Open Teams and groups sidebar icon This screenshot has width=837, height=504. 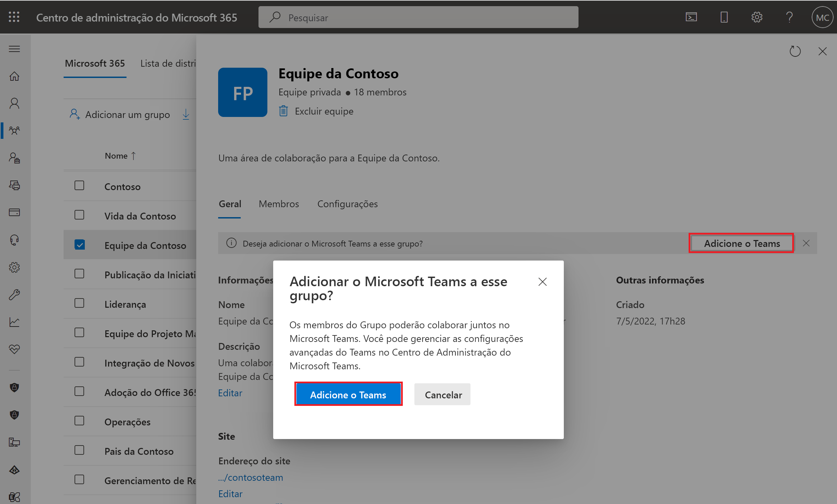[14, 130]
